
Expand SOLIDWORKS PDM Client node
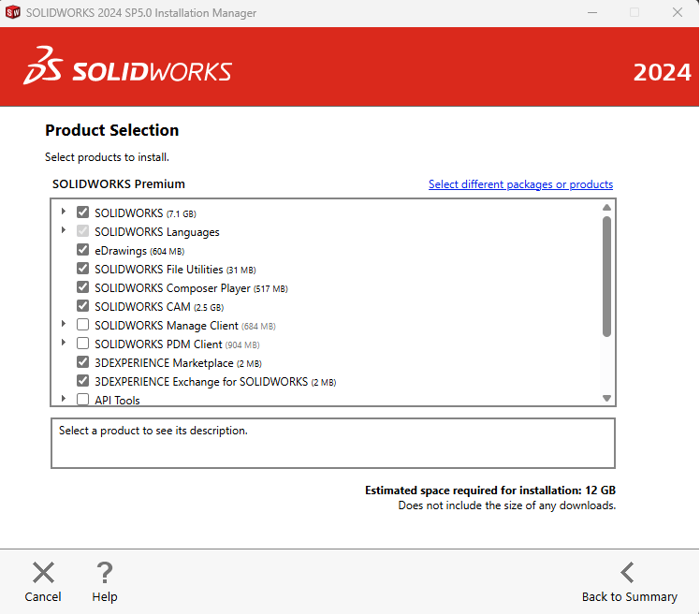[x=64, y=343]
